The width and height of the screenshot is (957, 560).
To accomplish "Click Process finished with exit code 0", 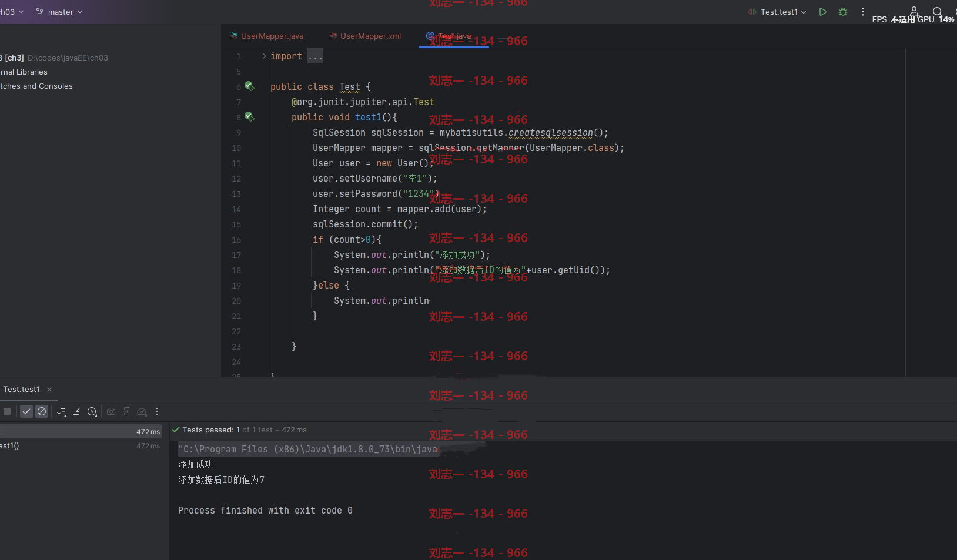I will coord(265,510).
